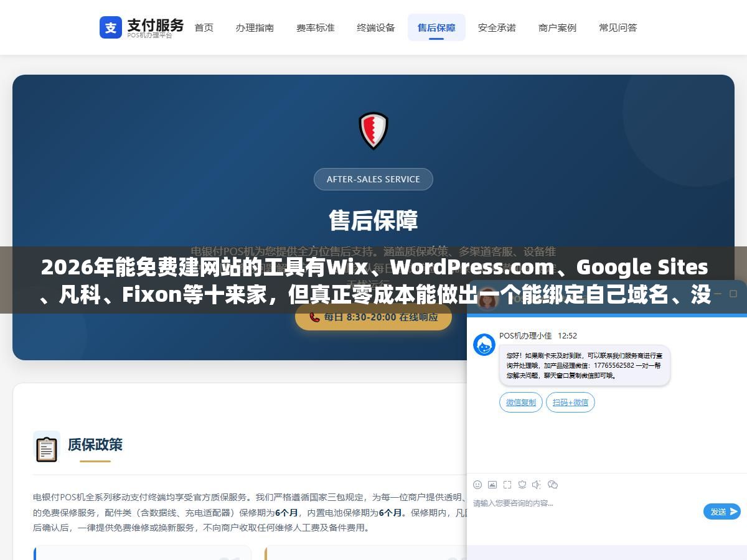Open 常见问答 page
This screenshot has height=560, width=747.
618,27
